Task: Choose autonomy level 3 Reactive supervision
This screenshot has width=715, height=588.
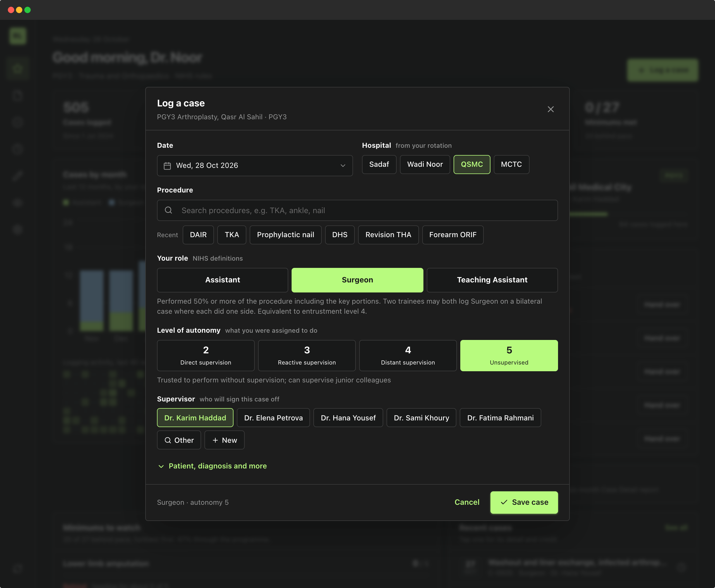Action: [x=307, y=355]
